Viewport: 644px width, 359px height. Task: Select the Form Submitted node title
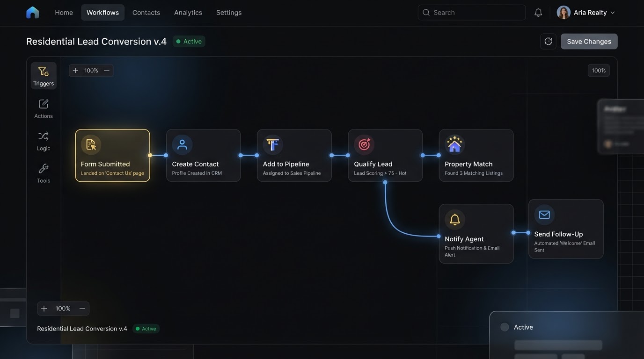click(x=105, y=164)
